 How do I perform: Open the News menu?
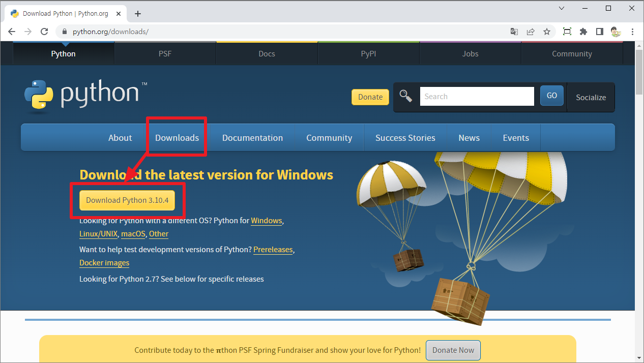tap(469, 138)
